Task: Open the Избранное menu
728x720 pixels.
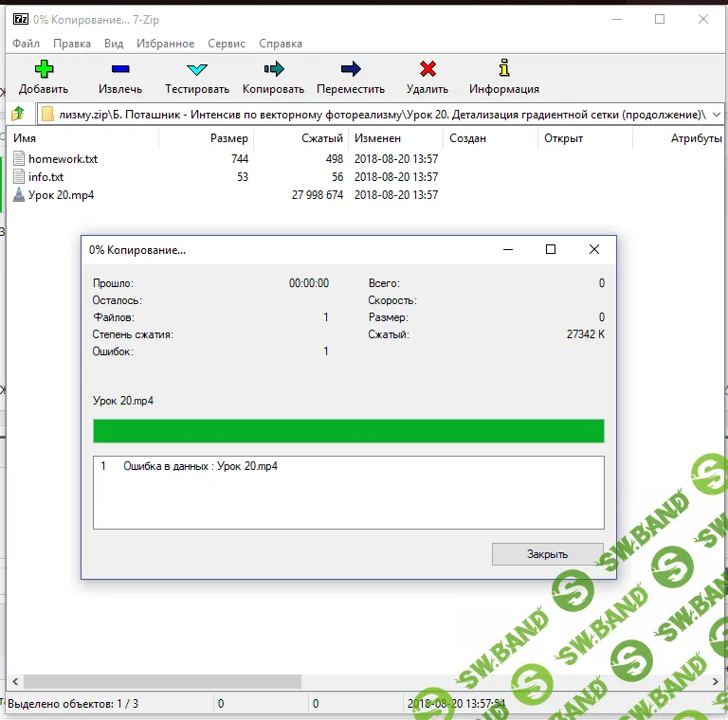Action: pyautogui.click(x=167, y=44)
